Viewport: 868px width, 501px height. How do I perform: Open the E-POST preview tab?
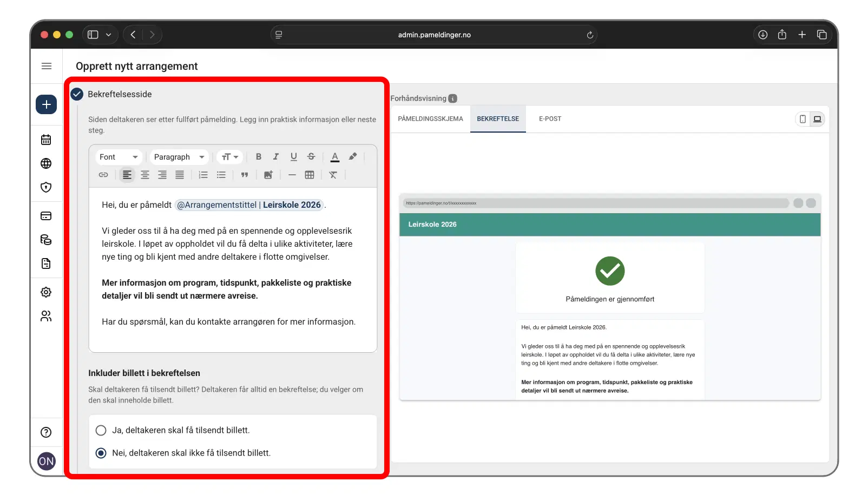coord(550,119)
